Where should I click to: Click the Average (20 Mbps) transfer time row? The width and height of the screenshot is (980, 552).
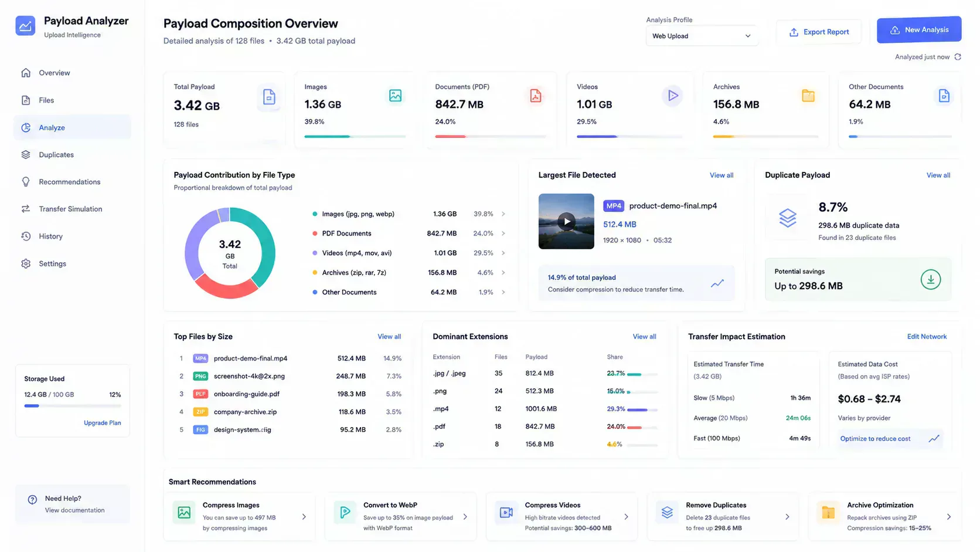tap(752, 418)
